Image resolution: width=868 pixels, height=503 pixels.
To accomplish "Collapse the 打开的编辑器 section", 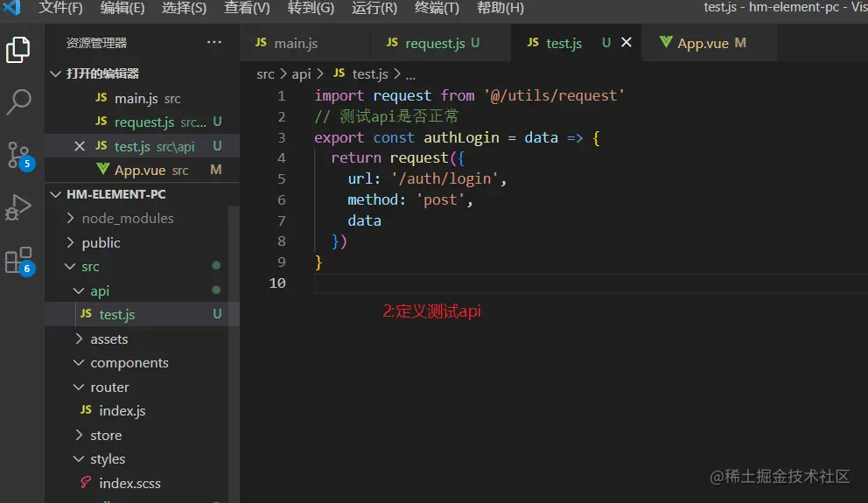I will (x=143, y=73).
